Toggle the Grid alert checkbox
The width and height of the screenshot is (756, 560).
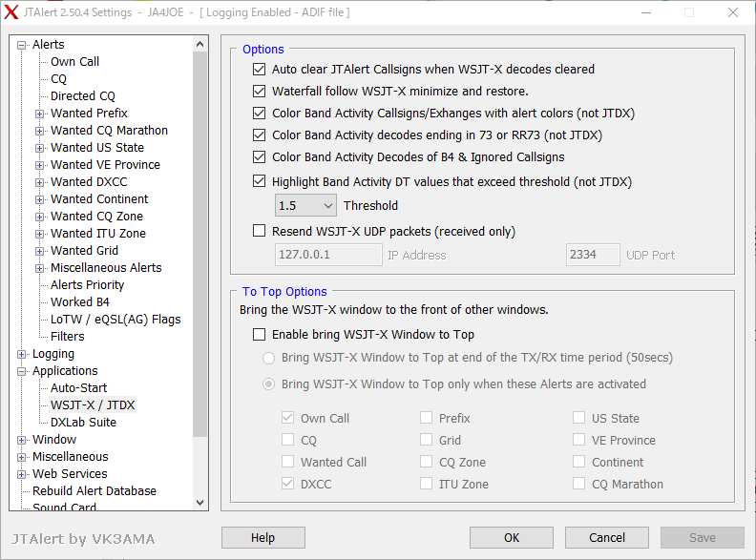[427, 439]
